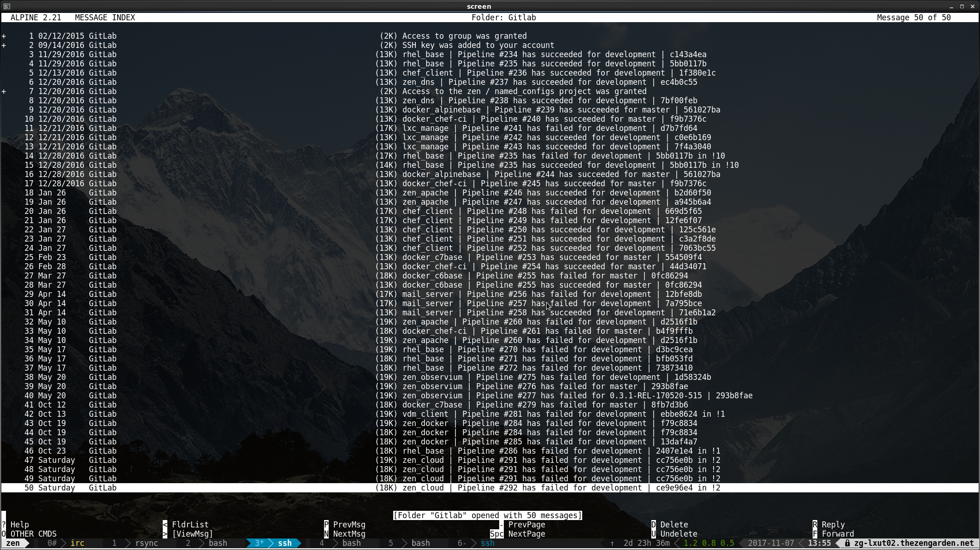Select message 46 rhel_base Pipeline #286
The width and height of the screenshot is (980, 550).
tap(490, 451)
